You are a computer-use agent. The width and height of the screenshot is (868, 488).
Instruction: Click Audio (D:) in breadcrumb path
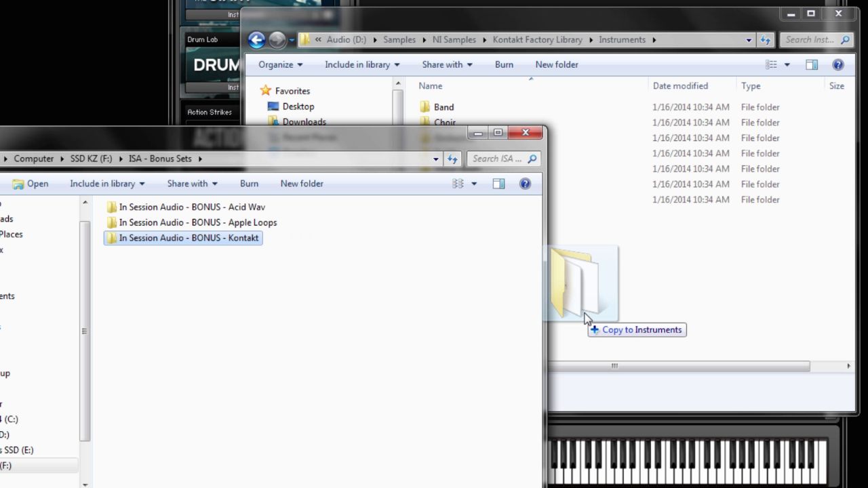tap(346, 40)
